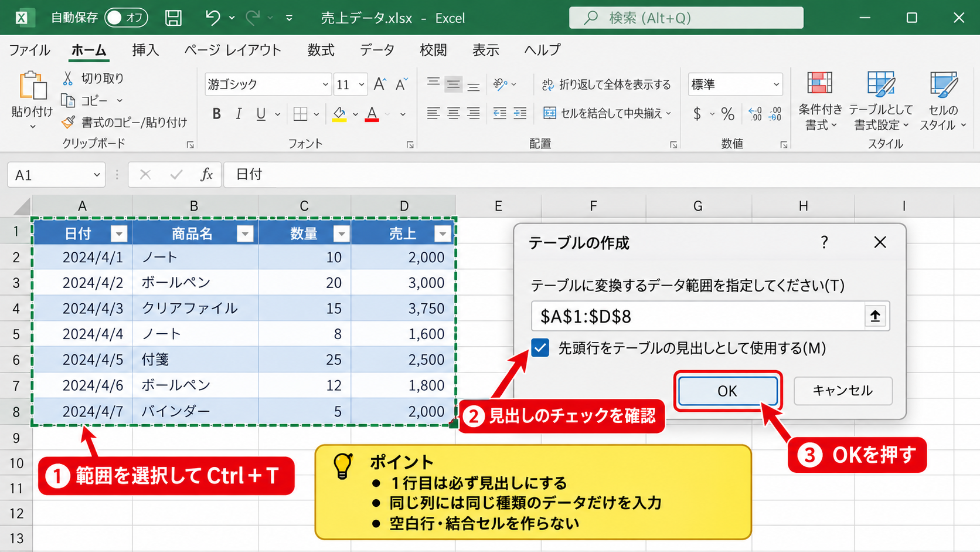Image resolution: width=980 pixels, height=552 pixels.
Task: Apply percent style format
Action: [x=728, y=114]
